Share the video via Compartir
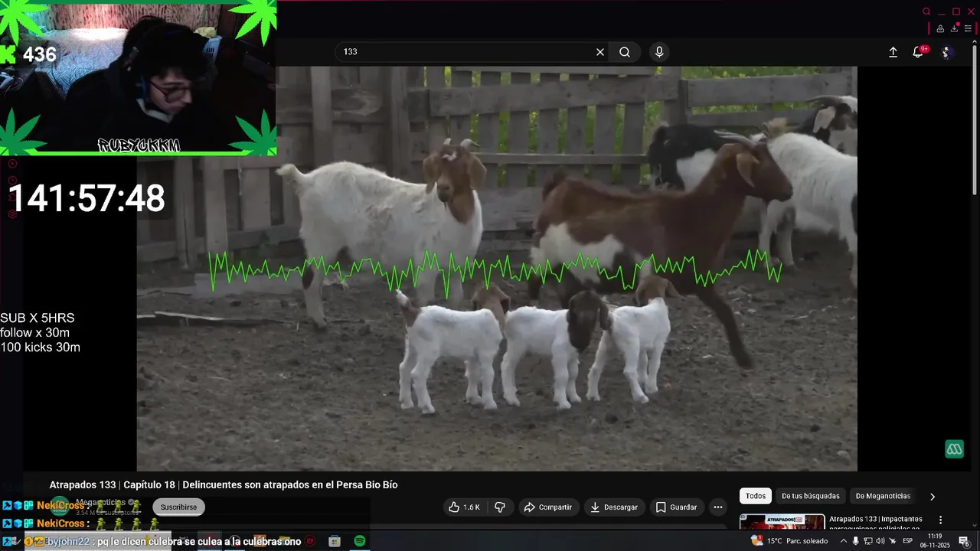 point(547,507)
